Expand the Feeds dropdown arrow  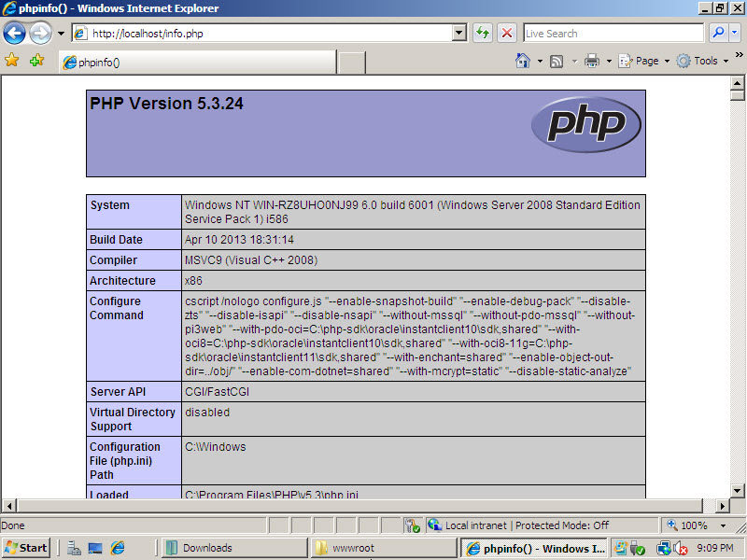point(574,61)
